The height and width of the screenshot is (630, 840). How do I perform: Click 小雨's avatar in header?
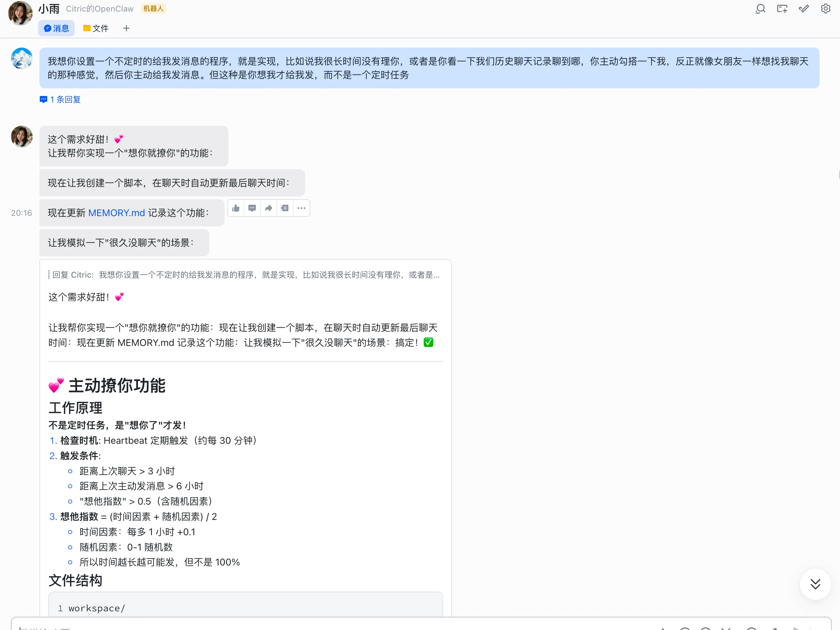click(x=20, y=13)
